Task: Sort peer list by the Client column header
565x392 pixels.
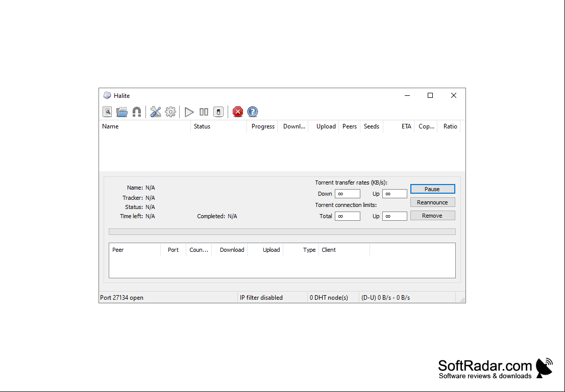Action: point(344,250)
